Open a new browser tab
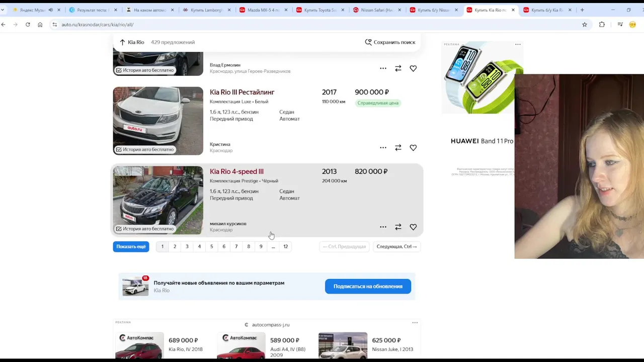 [582, 10]
